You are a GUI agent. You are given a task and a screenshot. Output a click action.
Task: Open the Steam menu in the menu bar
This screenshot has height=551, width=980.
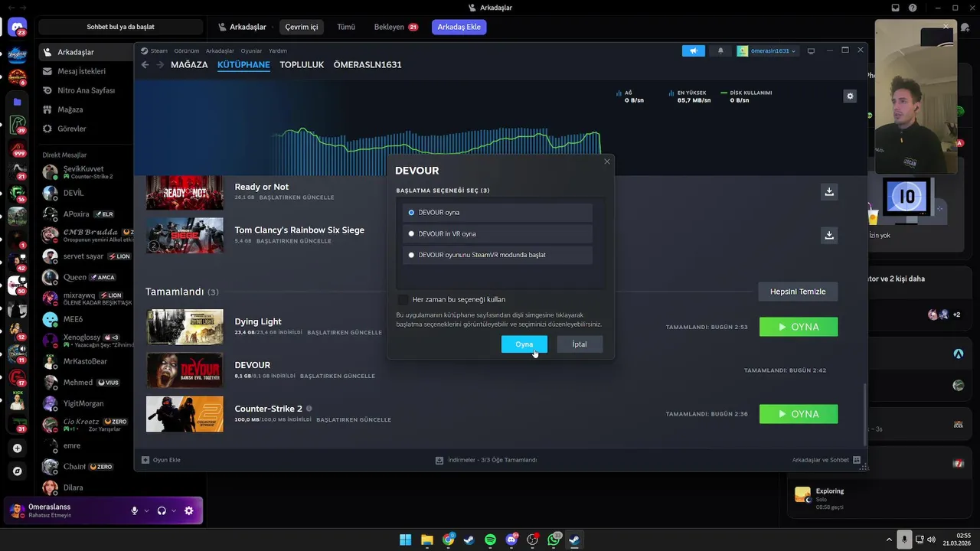pos(159,51)
